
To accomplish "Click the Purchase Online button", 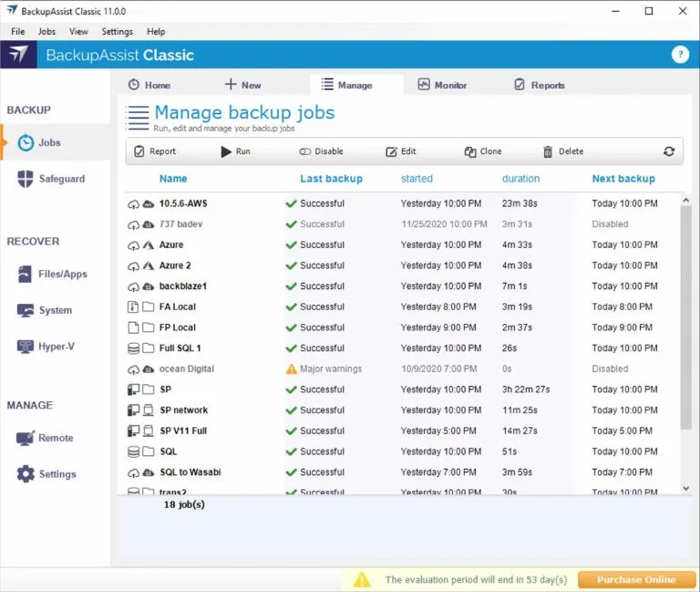I will pyautogui.click(x=636, y=579).
